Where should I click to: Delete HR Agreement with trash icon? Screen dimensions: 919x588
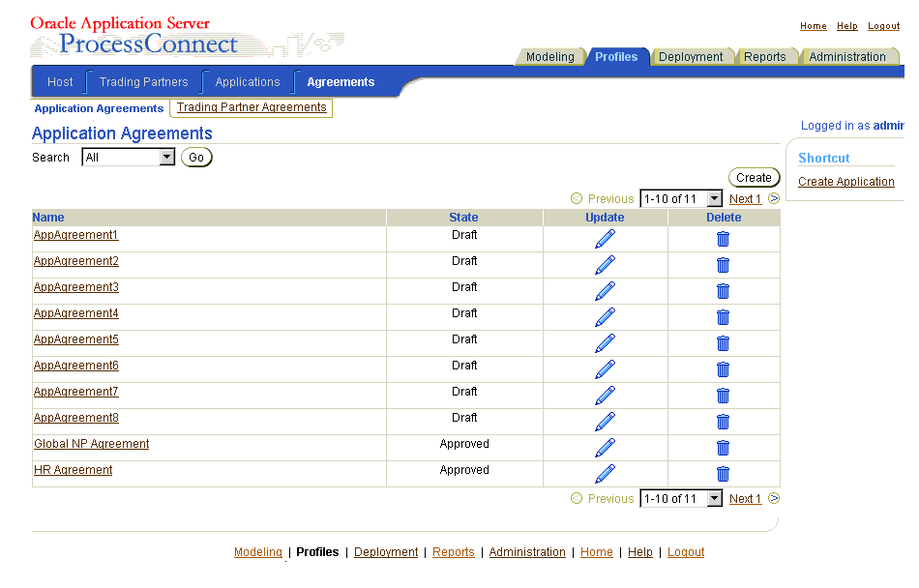[x=724, y=474]
